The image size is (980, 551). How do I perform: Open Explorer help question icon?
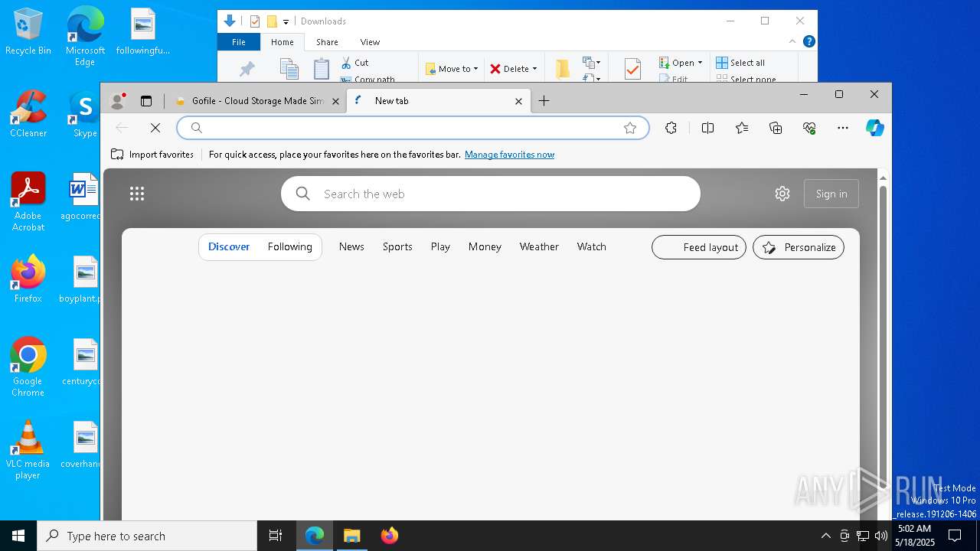(809, 41)
